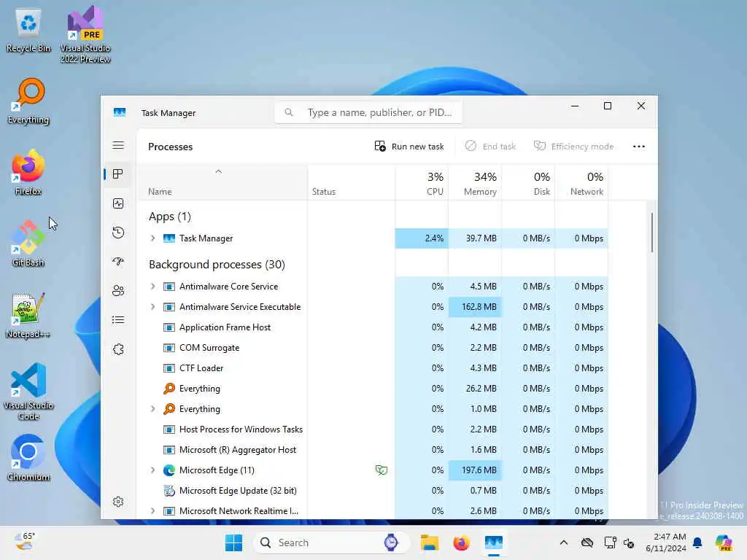
Task: Click the Task Manager search field
Action: pos(368,113)
